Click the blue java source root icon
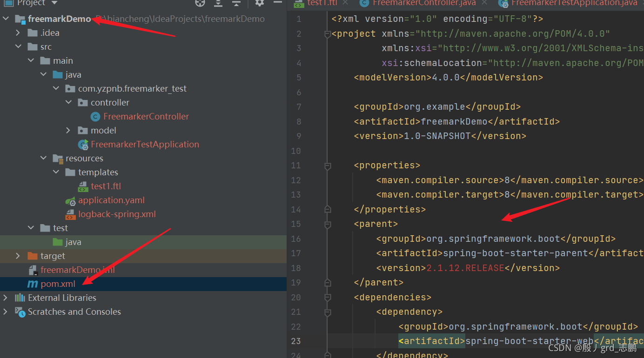Viewport: 644px width, 358px height. pyautogui.click(x=58, y=75)
